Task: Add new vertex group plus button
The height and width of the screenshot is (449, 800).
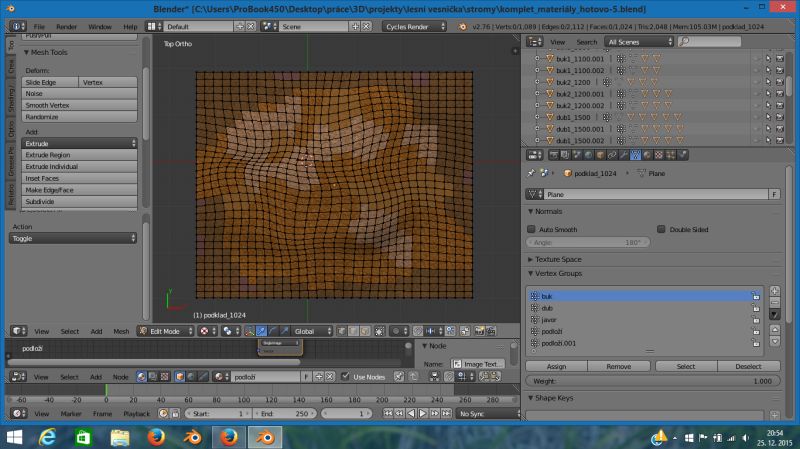Action: coord(774,291)
